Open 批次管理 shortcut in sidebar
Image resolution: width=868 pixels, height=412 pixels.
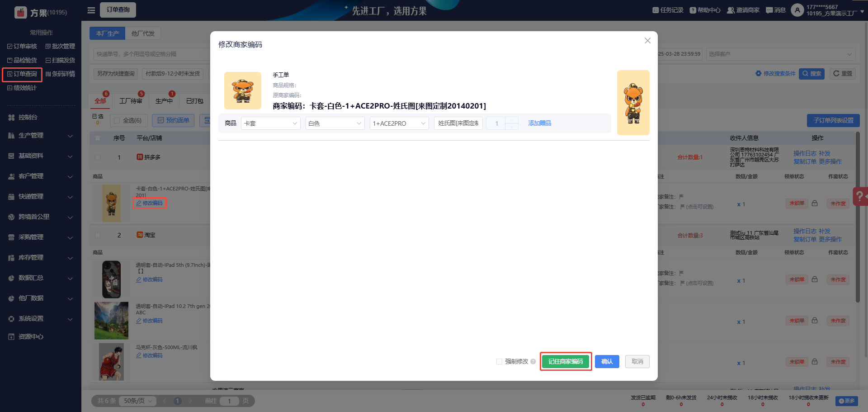coord(60,46)
